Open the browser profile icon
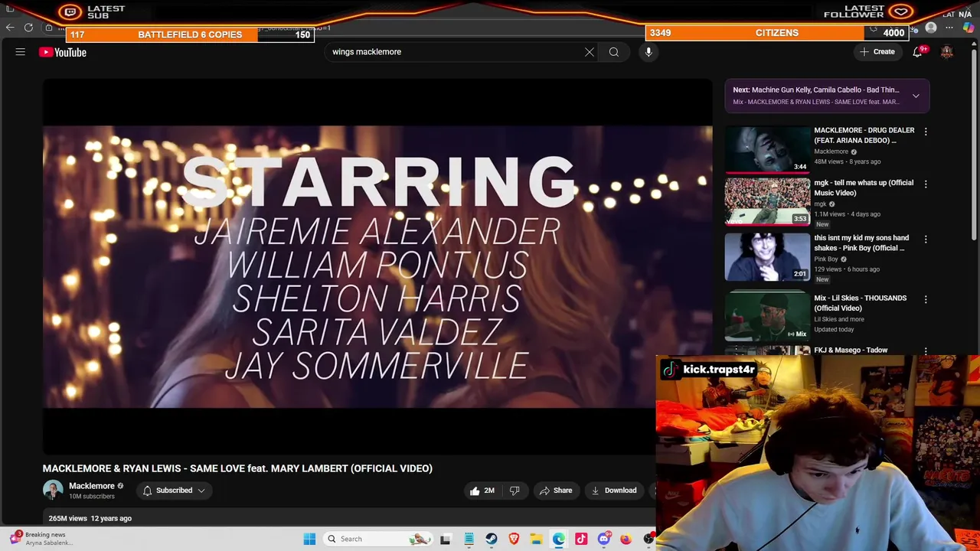This screenshot has width=980, height=551. point(931,28)
